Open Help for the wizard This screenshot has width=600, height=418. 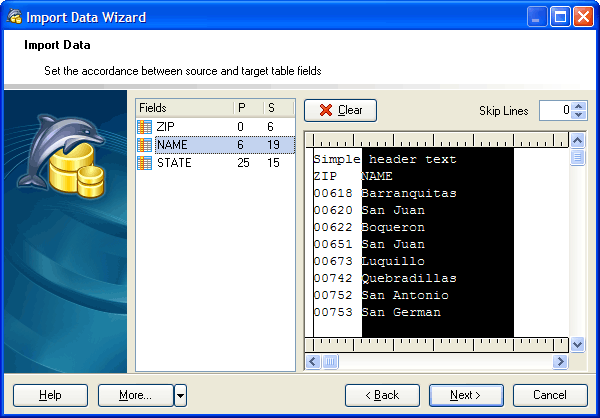(x=51, y=395)
